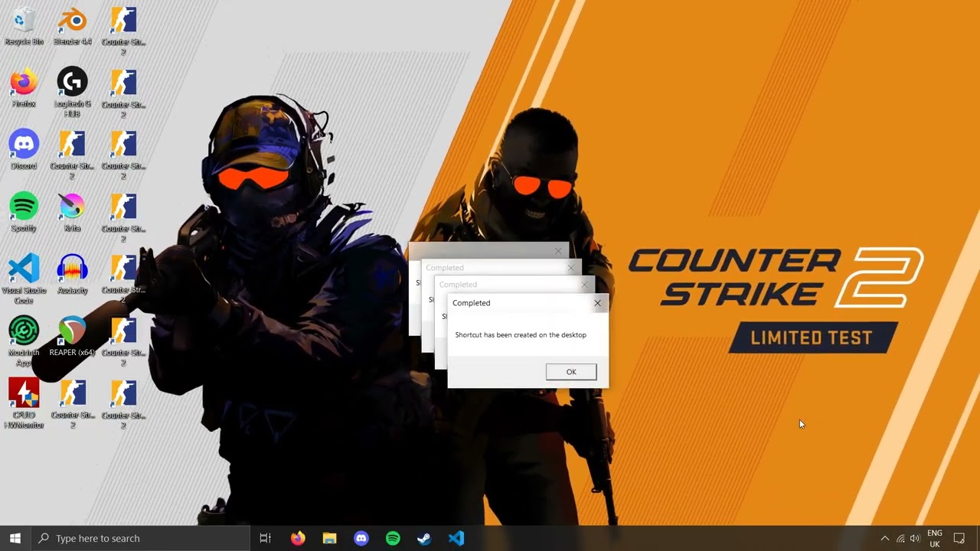Select the Modrinth App desktop icon
980x551 pixels.
(24, 341)
